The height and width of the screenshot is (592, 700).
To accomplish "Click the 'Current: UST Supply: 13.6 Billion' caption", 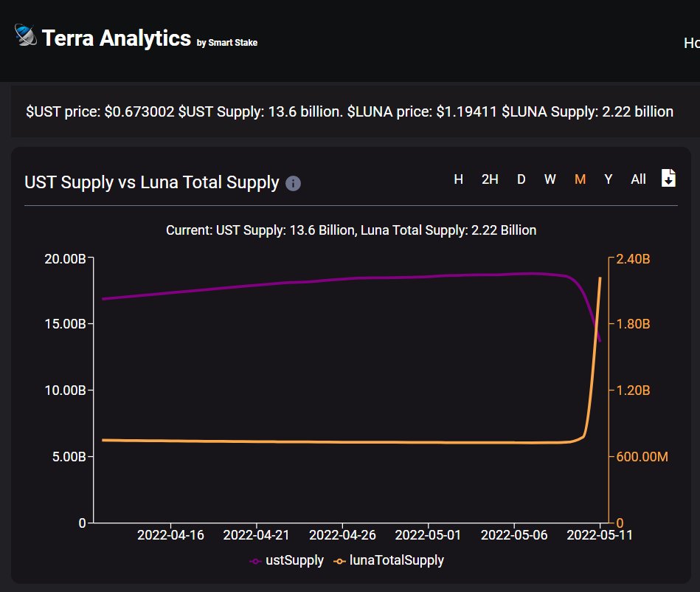I will pos(351,230).
